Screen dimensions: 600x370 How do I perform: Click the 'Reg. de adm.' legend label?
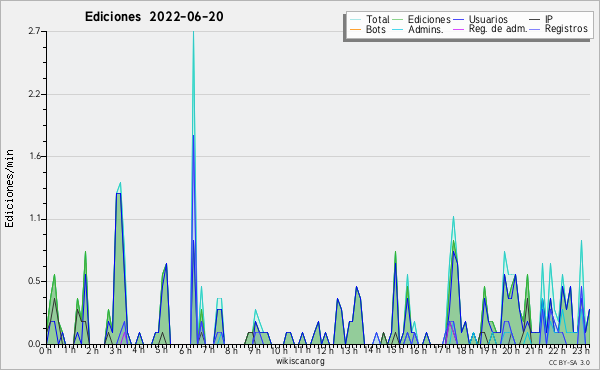pos(497,29)
